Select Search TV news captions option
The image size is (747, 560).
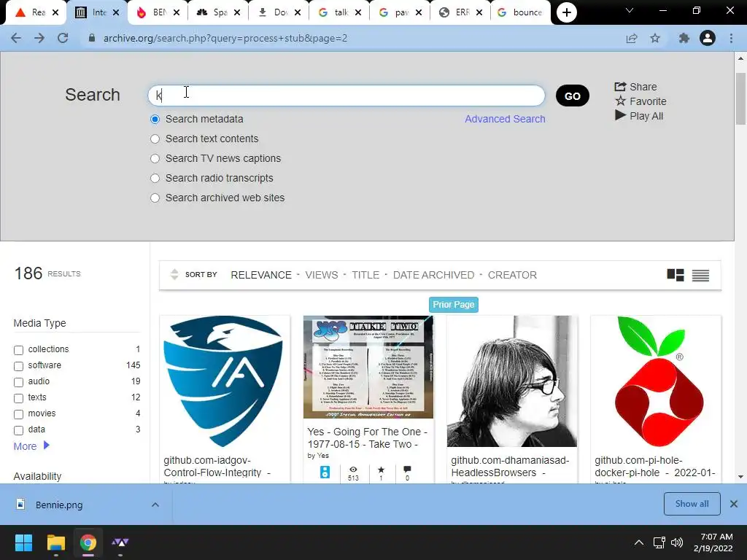coord(155,158)
